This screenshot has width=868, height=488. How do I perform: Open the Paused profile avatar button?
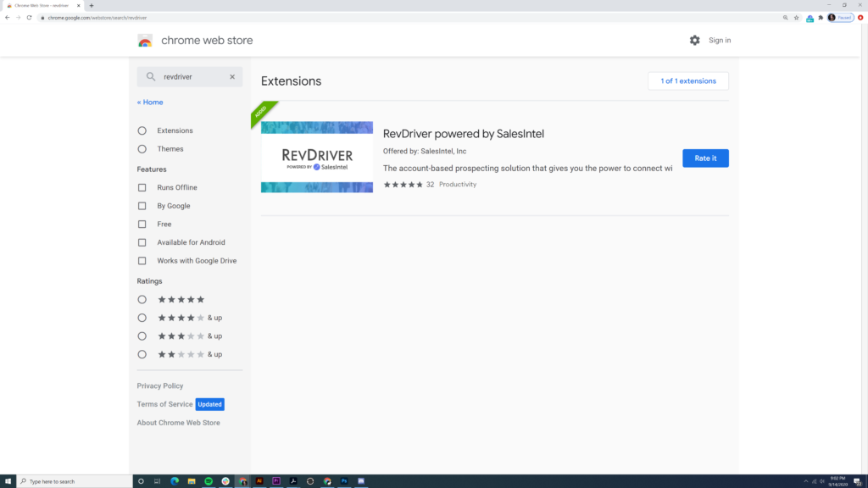[x=840, y=18]
